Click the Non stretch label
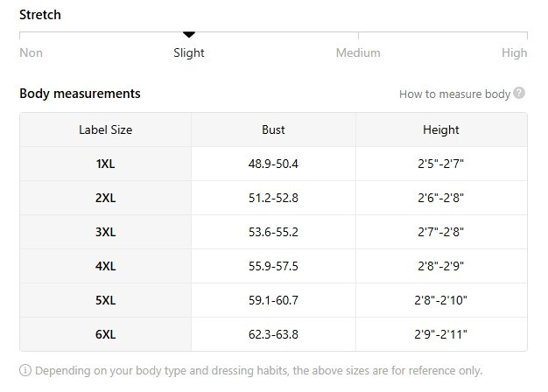 coord(32,52)
